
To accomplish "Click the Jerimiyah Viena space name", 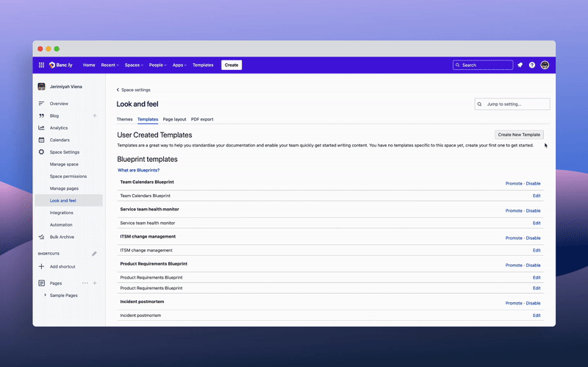I will tap(66, 87).
